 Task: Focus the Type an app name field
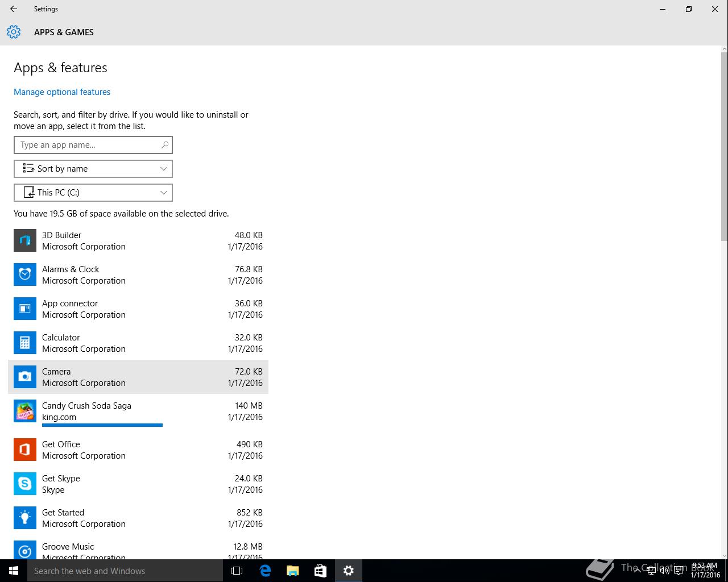pos(93,145)
